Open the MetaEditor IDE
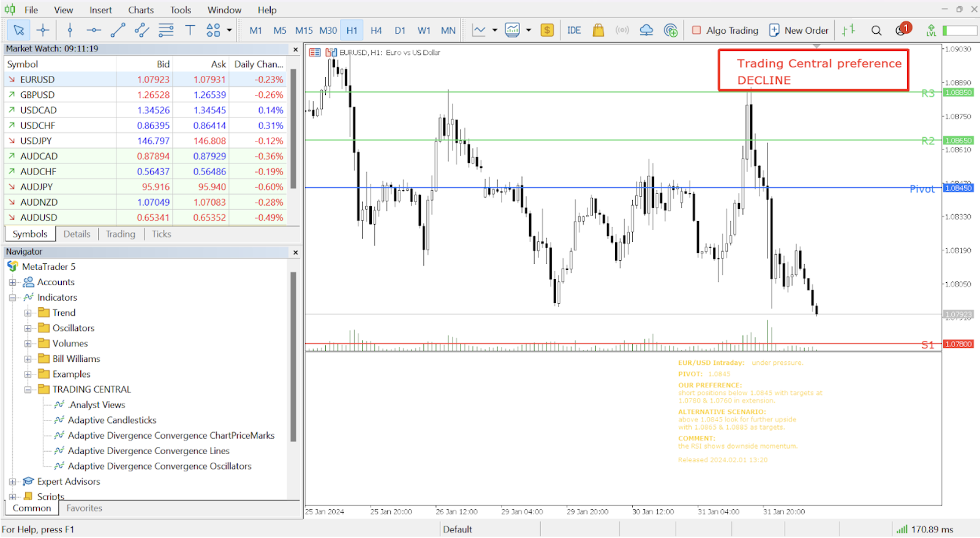Screen dimensions: 980x538 click(x=574, y=30)
